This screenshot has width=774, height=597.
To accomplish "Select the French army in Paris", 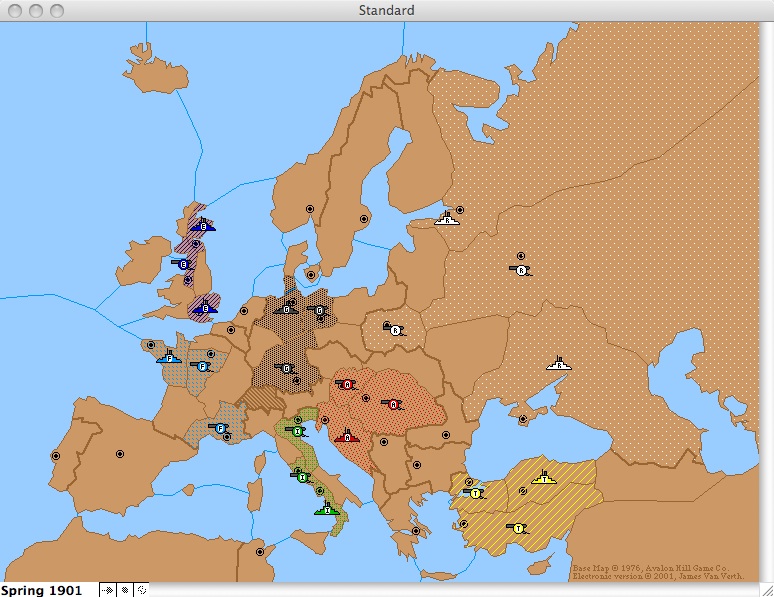I will (201, 366).
